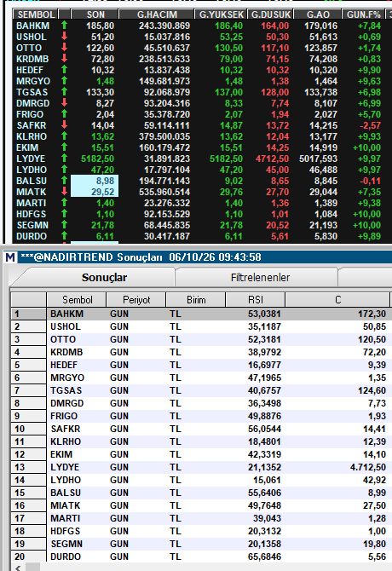Click the M application icon in results title bar
Image resolution: width=392 pixels, height=571 pixels.
tap(10, 257)
